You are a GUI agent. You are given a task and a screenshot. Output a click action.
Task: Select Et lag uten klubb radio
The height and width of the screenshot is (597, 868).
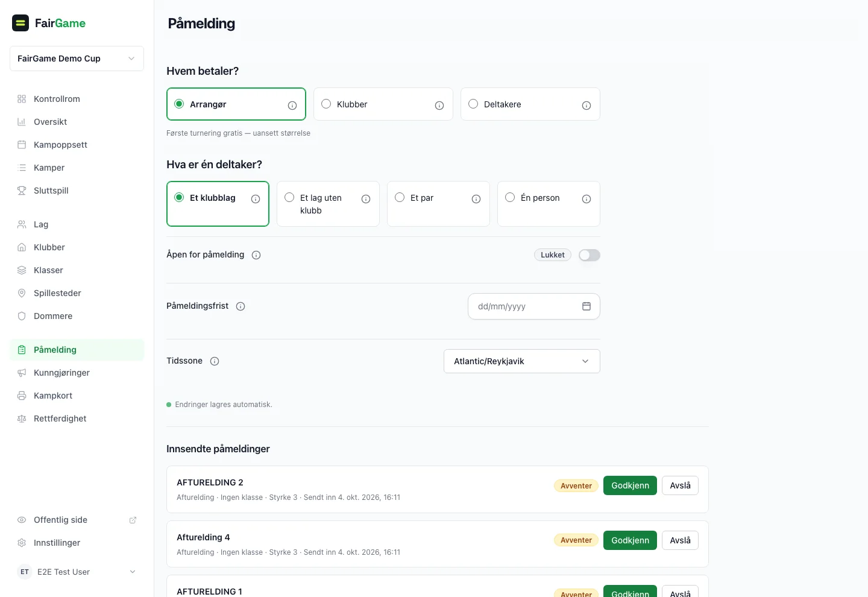289,197
